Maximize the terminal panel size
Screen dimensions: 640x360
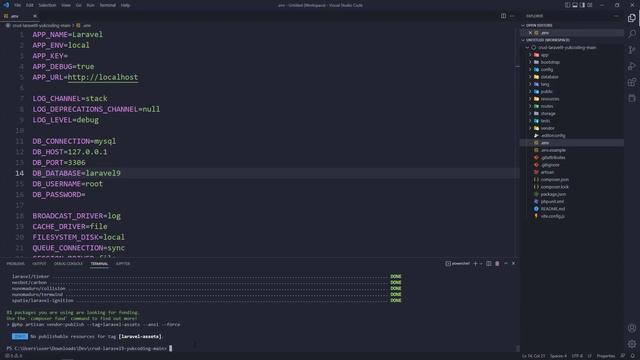pos(506,264)
